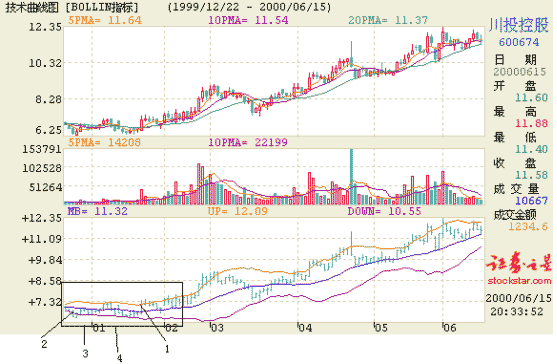Click the volume 5PMA= 14208 label
This screenshot has height=364, width=557.
[x=104, y=142]
